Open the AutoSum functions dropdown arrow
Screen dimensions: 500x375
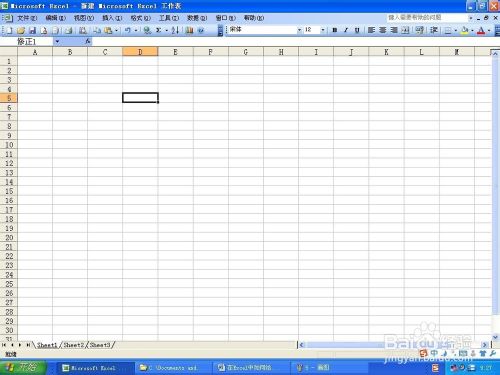(x=166, y=31)
